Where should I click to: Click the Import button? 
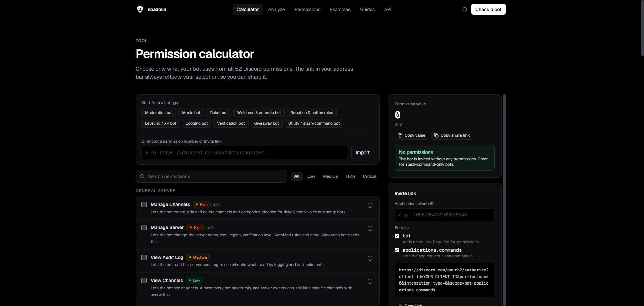click(363, 152)
